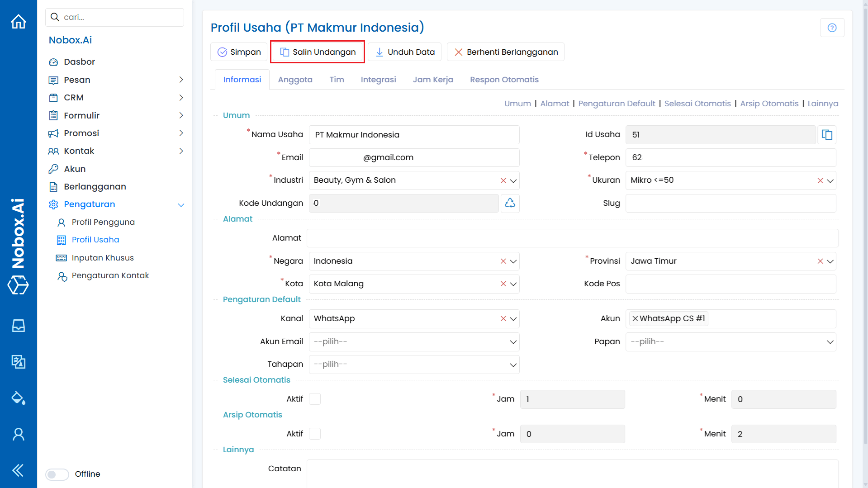The width and height of the screenshot is (868, 488).
Task: Copy the Id Usaha using the copy icon
Action: [827, 134]
